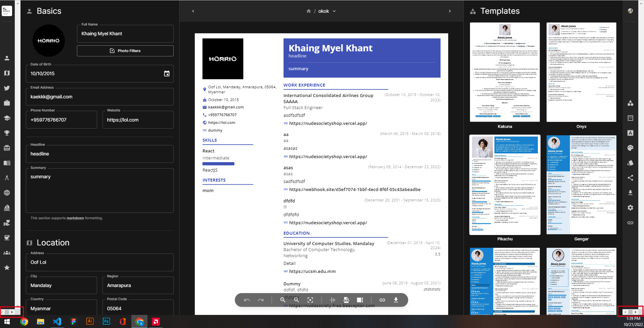Collapse right sidebar with right chevron

point(450,11)
